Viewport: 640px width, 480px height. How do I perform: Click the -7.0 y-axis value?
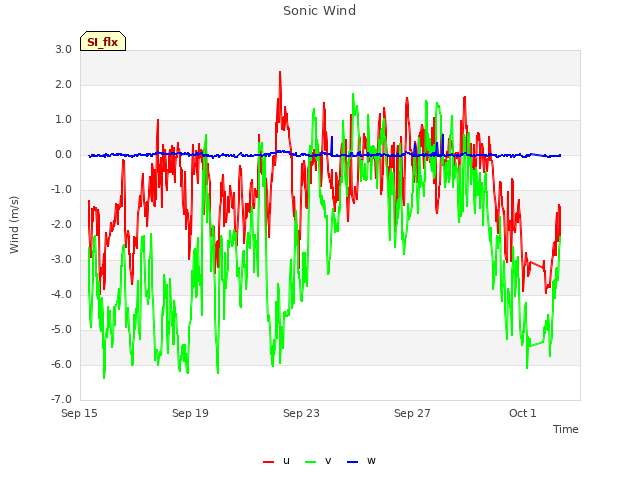click(x=62, y=399)
